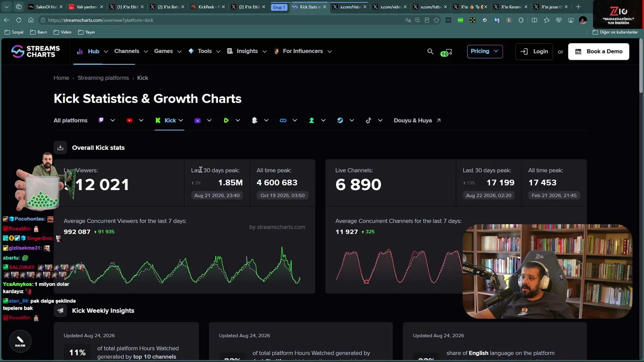Open the Yayın bookmarks folder
644x362 pixels.
87,32
